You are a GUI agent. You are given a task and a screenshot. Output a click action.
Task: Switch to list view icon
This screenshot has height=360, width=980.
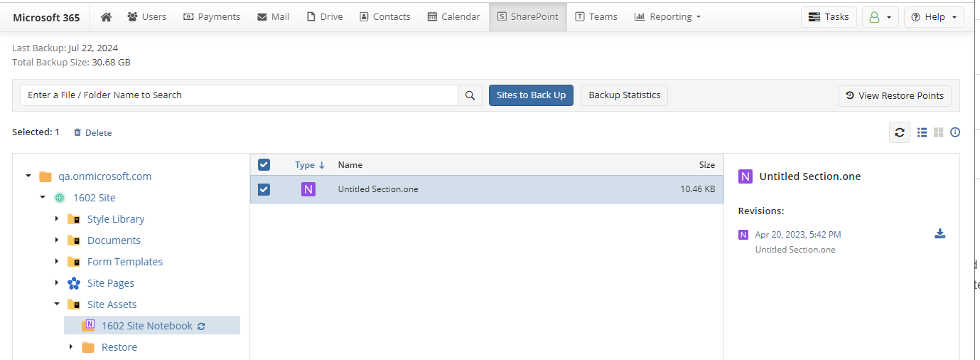click(922, 132)
